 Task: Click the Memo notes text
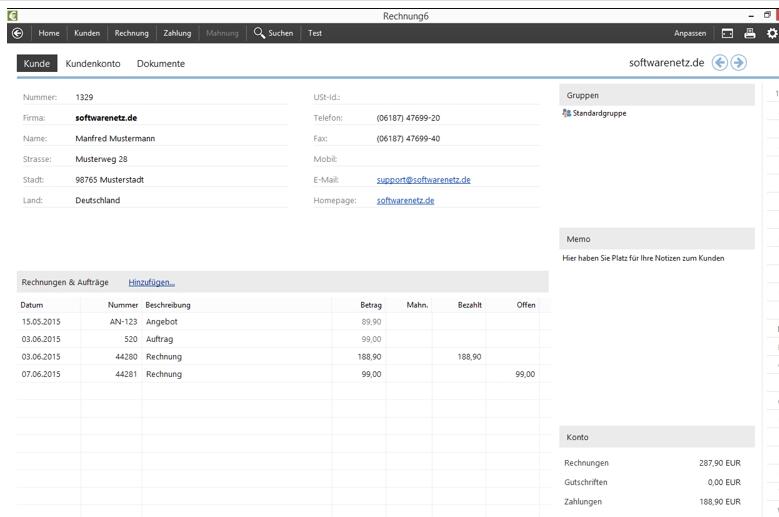[x=643, y=258]
